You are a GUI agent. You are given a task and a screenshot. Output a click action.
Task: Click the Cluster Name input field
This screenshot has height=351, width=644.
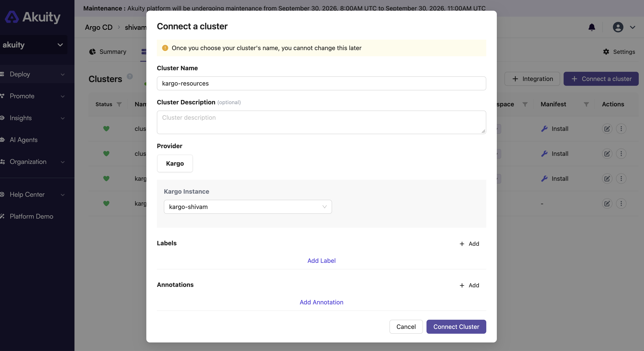(321, 83)
